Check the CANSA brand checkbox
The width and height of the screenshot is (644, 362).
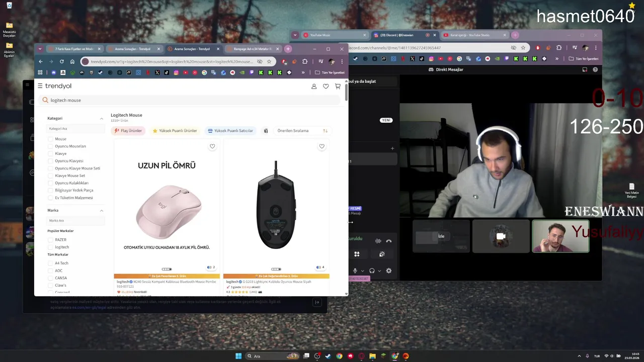[50, 278]
